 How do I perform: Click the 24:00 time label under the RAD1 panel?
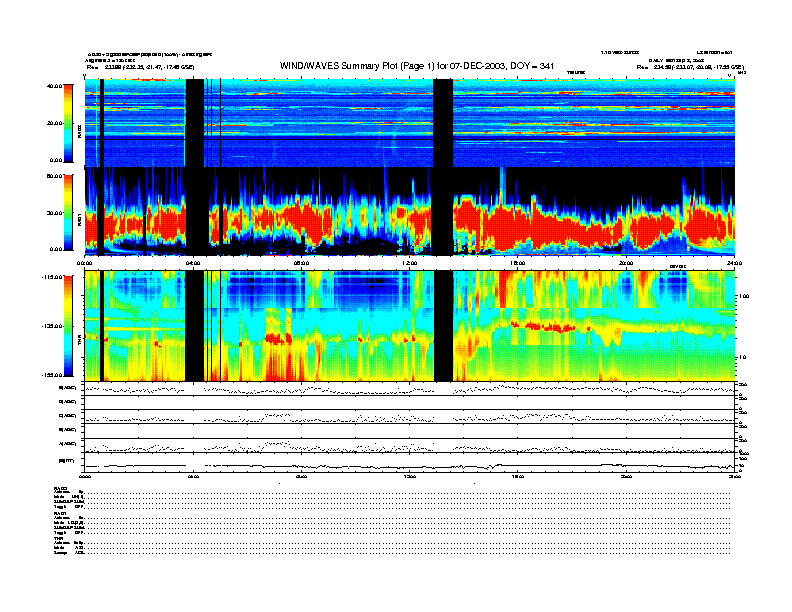click(734, 263)
